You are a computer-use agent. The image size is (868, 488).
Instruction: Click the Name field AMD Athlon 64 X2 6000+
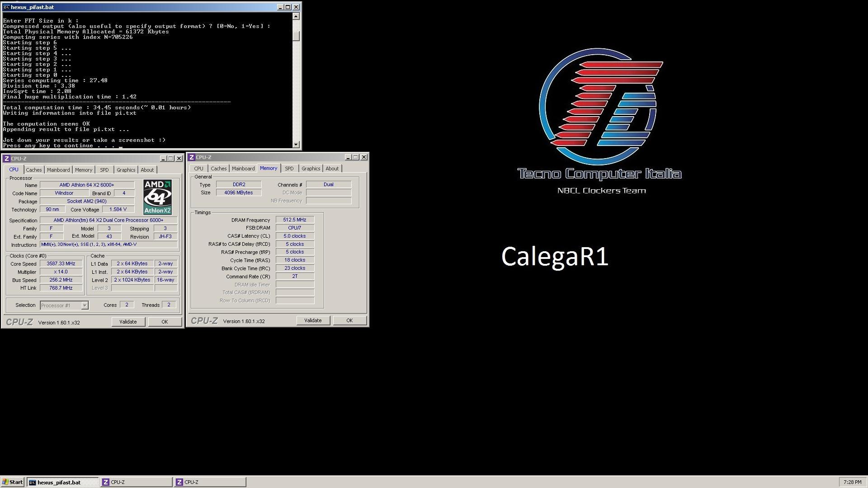[x=87, y=185]
